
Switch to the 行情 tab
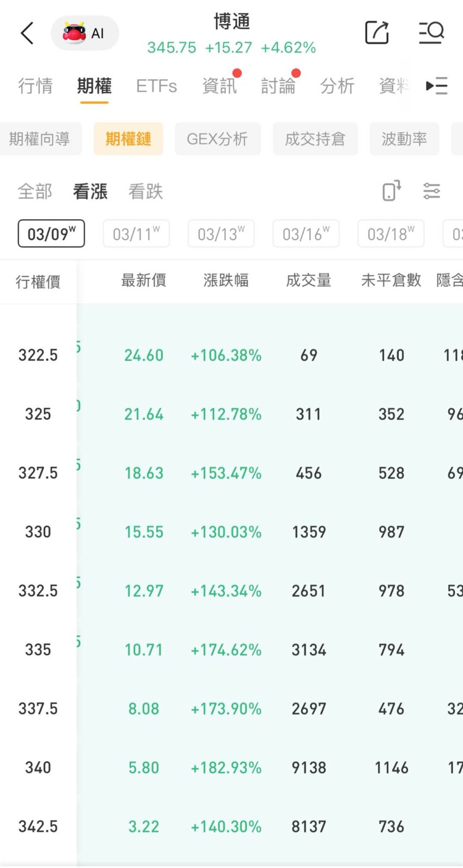click(x=35, y=86)
